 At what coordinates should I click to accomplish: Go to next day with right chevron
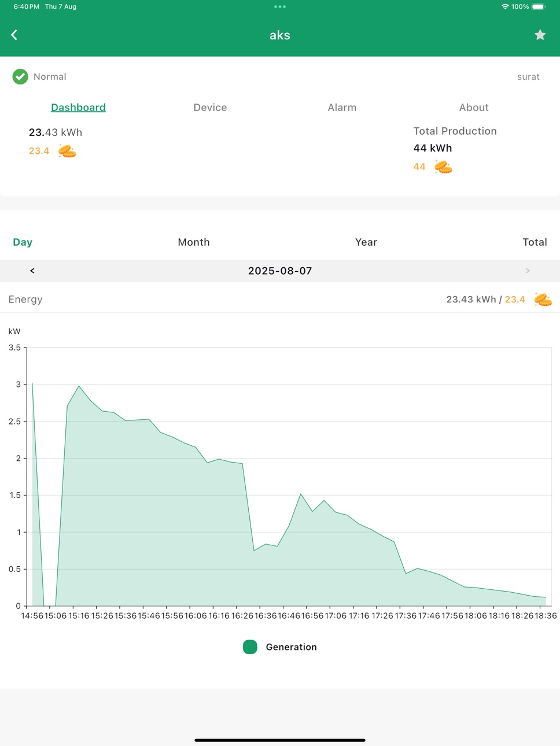pos(528,271)
